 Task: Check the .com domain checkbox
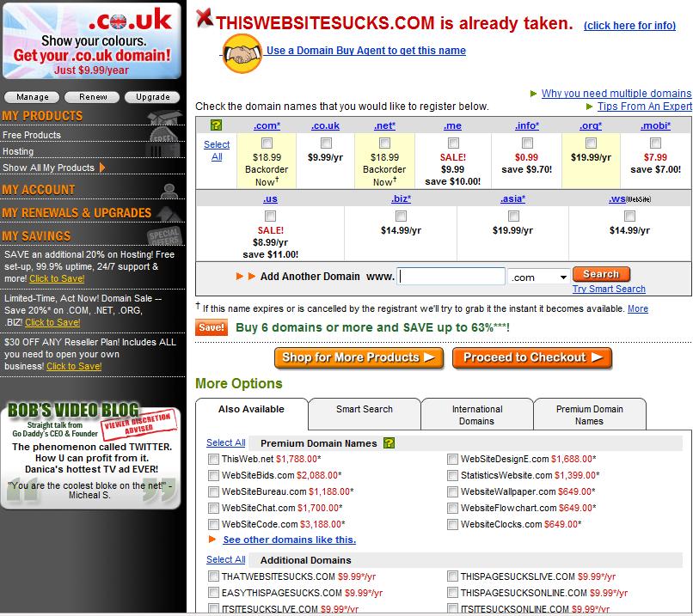pos(267,143)
